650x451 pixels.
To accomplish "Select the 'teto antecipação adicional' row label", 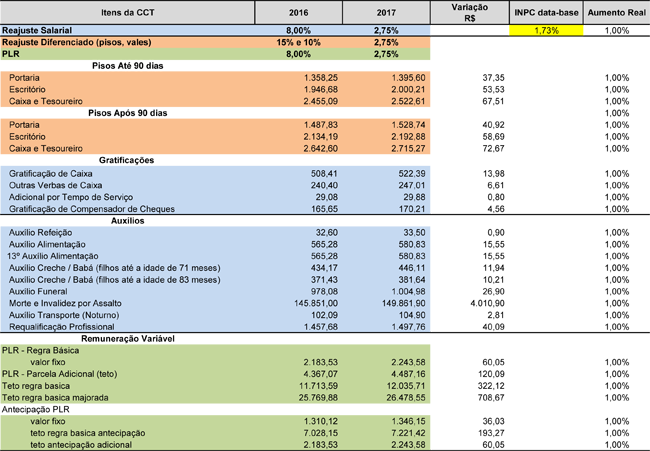I will click(x=83, y=444).
